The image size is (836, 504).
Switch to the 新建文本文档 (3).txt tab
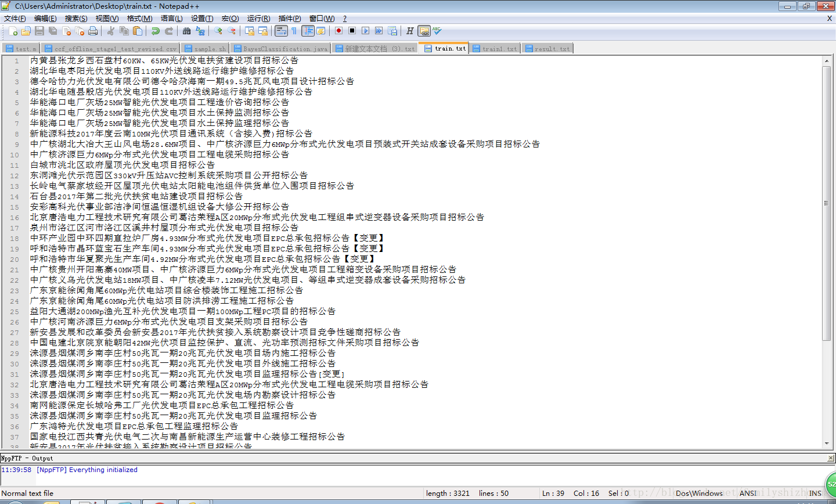point(375,49)
